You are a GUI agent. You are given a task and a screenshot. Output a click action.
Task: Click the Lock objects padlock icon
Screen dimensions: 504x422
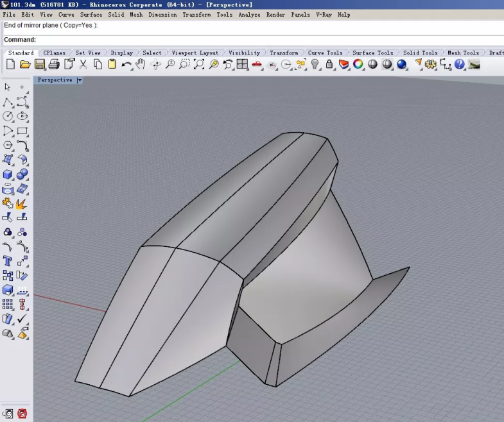coord(329,64)
